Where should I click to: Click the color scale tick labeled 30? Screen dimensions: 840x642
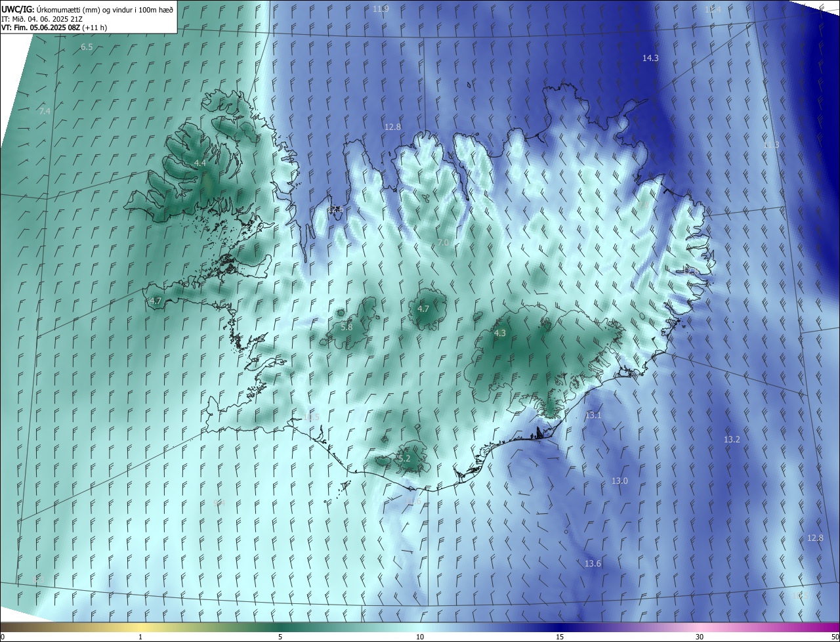pyautogui.click(x=700, y=637)
